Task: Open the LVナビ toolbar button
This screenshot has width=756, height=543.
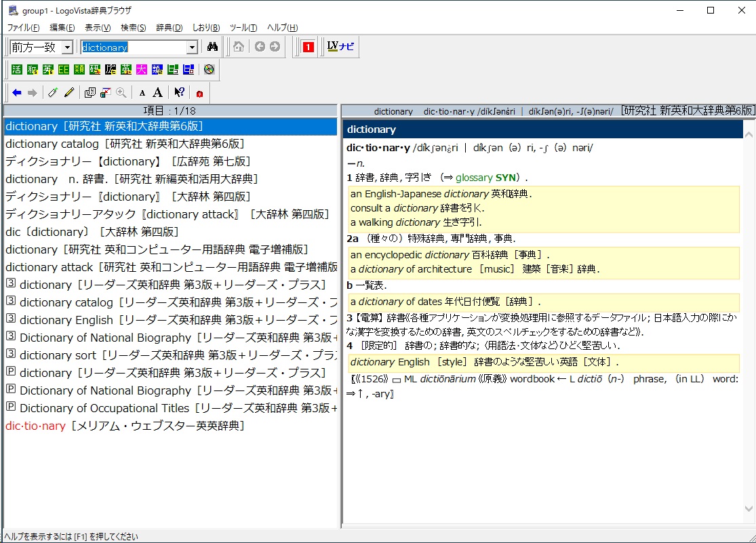Action: [x=340, y=47]
